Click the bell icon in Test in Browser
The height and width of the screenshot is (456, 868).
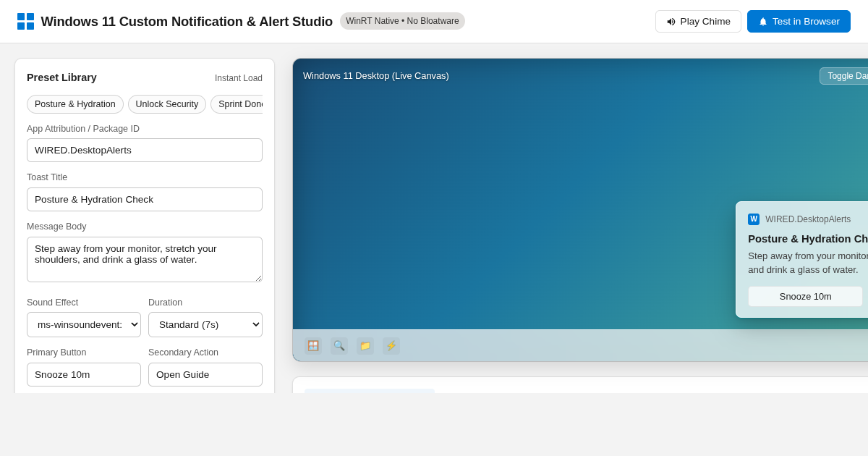pos(763,22)
